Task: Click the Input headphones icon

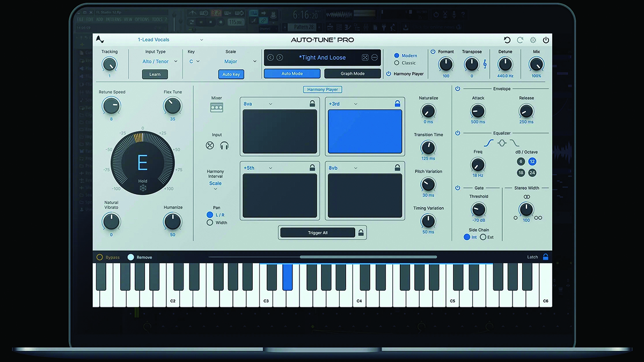Action: click(x=224, y=145)
